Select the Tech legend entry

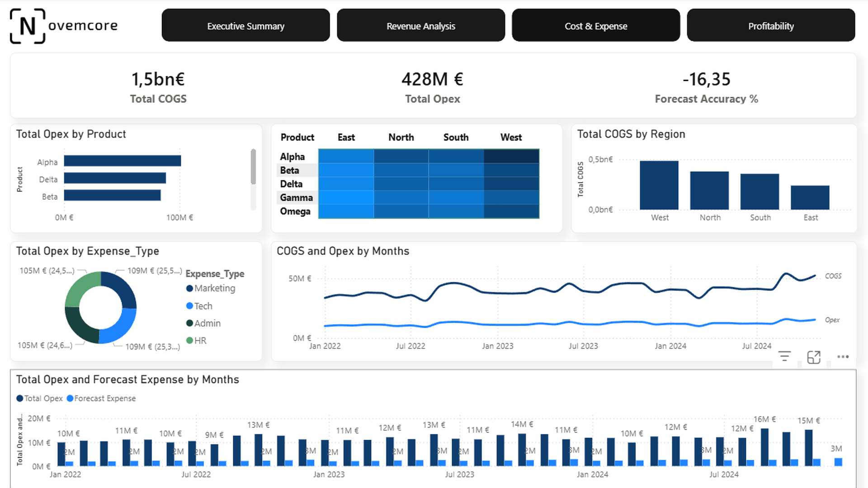(199, 306)
